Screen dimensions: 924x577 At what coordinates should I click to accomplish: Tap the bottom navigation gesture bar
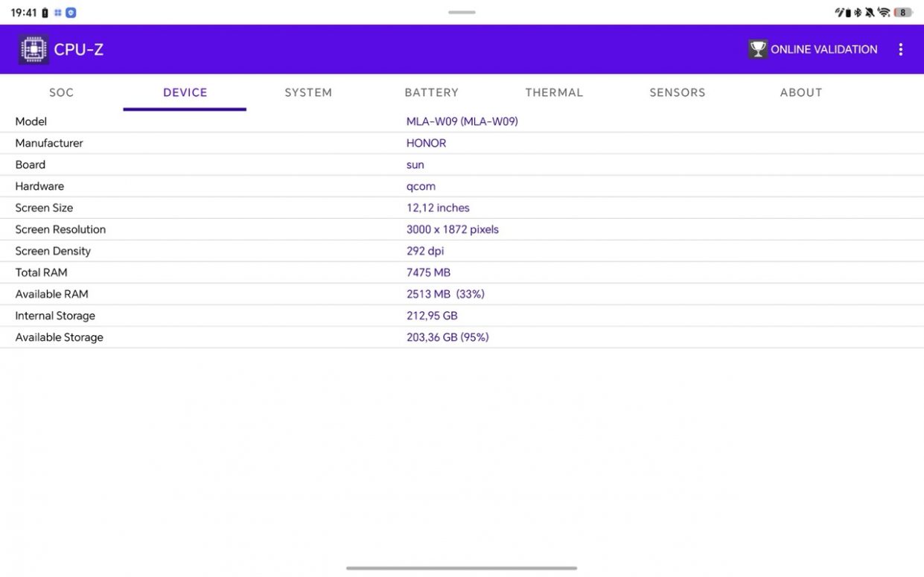point(462,568)
